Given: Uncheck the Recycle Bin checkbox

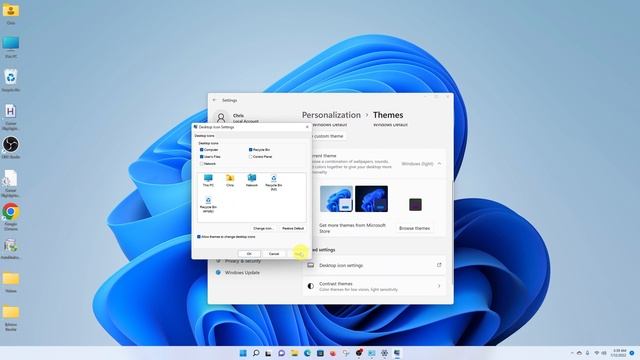Looking at the screenshot, I should point(250,150).
